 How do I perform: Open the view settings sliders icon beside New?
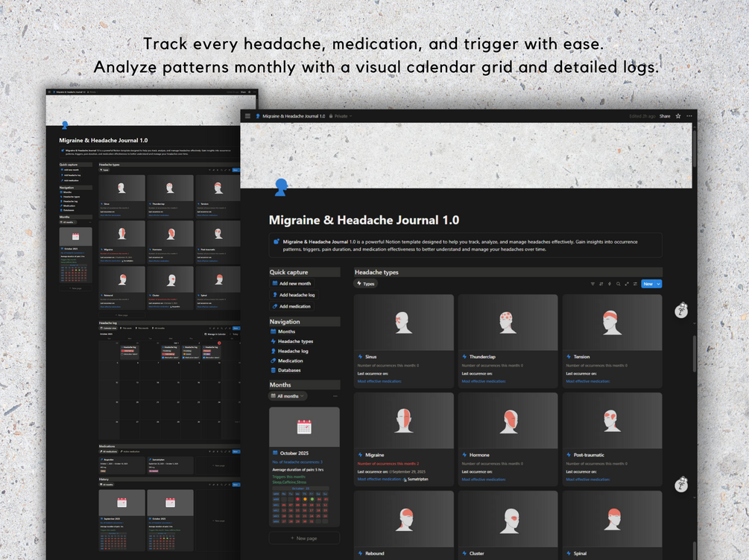point(635,284)
